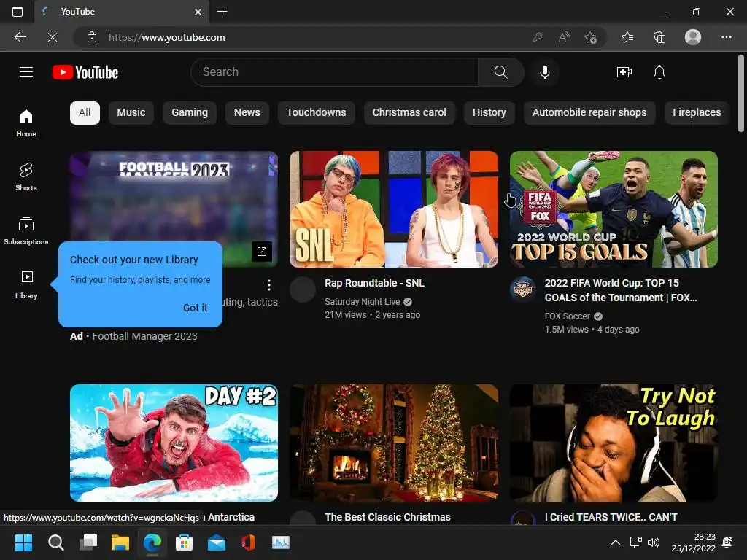Screen dimensions: 747x560
Task: Dismiss the Library tooltip with Got it
Action: pos(196,308)
